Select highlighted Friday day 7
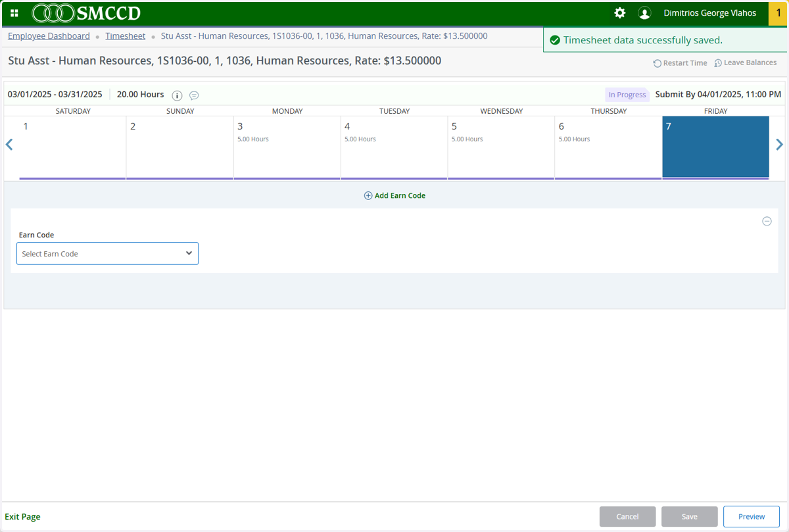Screen dimensions: 789x532 click(715, 147)
